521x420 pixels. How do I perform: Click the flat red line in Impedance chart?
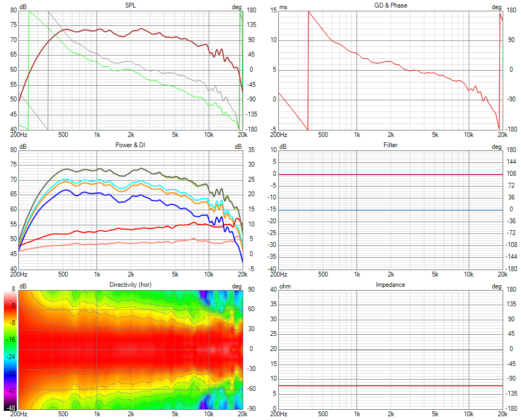tap(390, 385)
